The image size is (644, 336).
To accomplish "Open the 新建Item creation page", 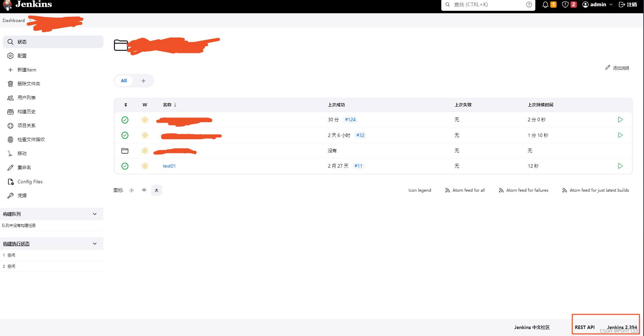I will coord(26,70).
